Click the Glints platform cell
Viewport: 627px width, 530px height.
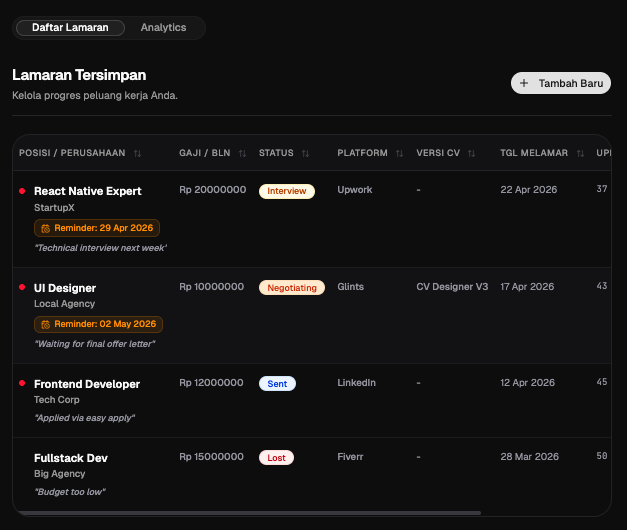click(x=350, y=287)
